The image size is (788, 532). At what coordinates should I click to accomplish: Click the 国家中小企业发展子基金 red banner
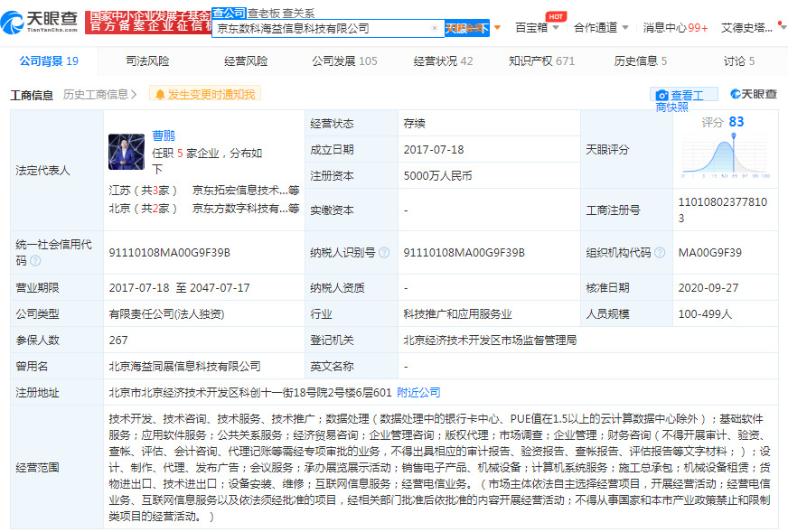click(148, 22)
